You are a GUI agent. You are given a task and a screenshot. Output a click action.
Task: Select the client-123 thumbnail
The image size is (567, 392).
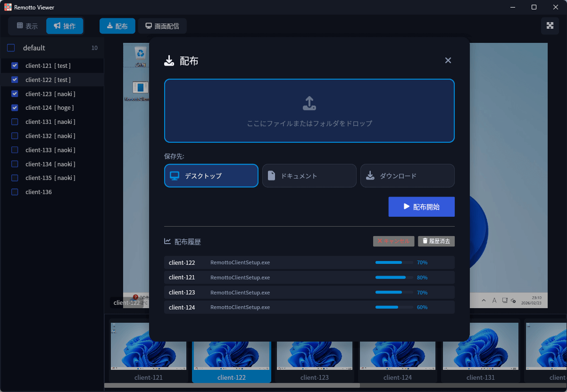[x=314, y=350]
